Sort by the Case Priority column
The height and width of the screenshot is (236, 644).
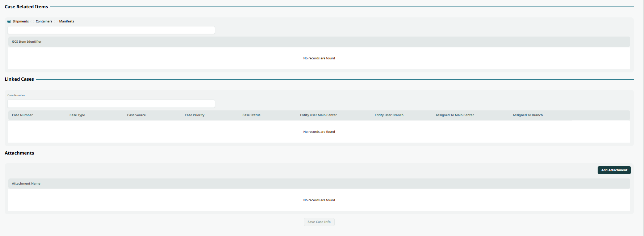pyautogui.click(x=195, y=115)
